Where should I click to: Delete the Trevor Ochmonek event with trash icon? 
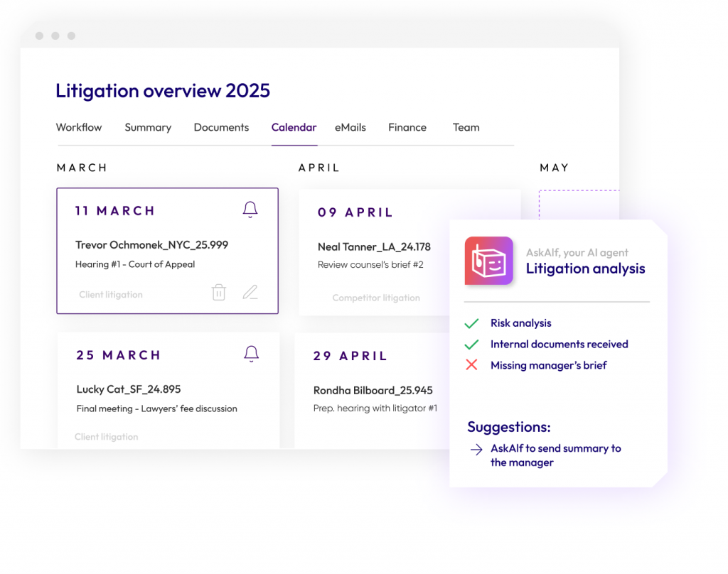click(219, 292)
